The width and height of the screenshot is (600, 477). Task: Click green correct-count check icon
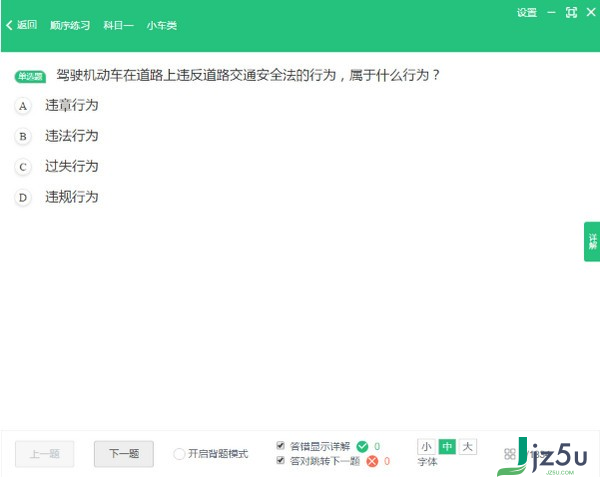point(362,446)
